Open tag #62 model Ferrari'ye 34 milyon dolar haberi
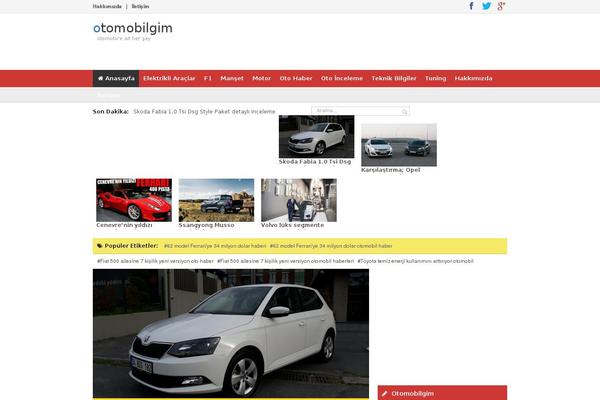This screenshot has width=600, height=400. click(215, 246)
